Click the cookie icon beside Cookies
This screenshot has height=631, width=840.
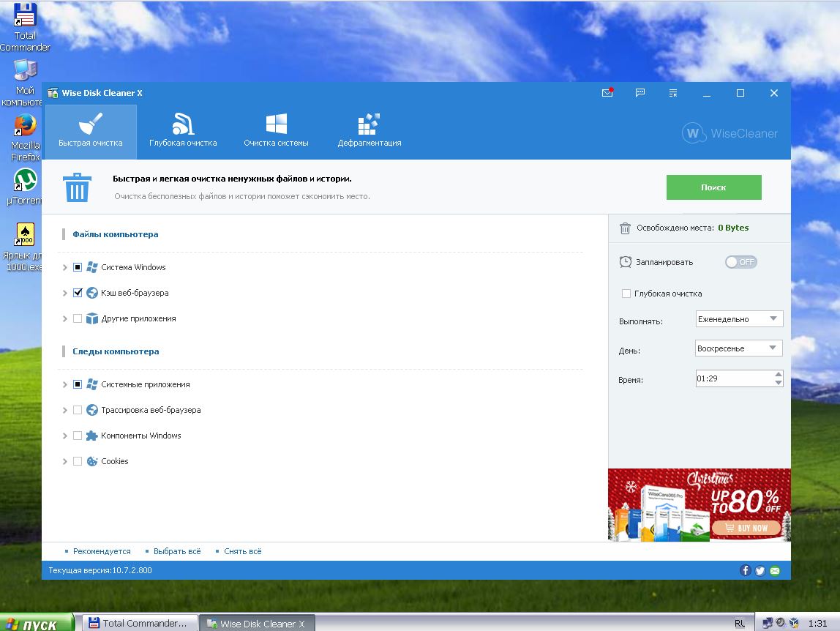click(x=92, y=461)
